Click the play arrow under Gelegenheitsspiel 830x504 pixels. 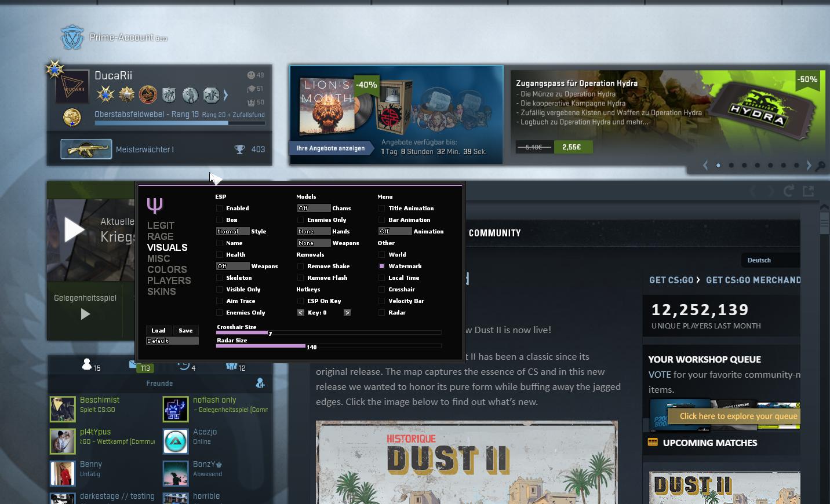[85, 314]
